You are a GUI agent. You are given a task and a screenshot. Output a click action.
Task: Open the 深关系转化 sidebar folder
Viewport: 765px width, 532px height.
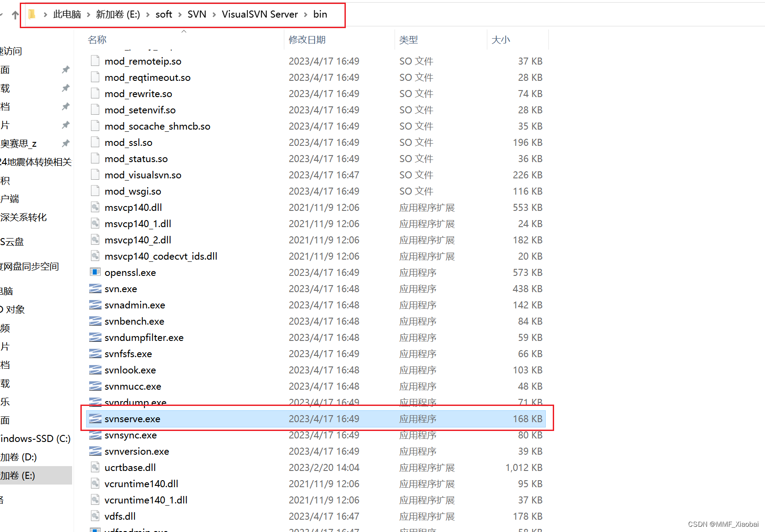[23, 217]
